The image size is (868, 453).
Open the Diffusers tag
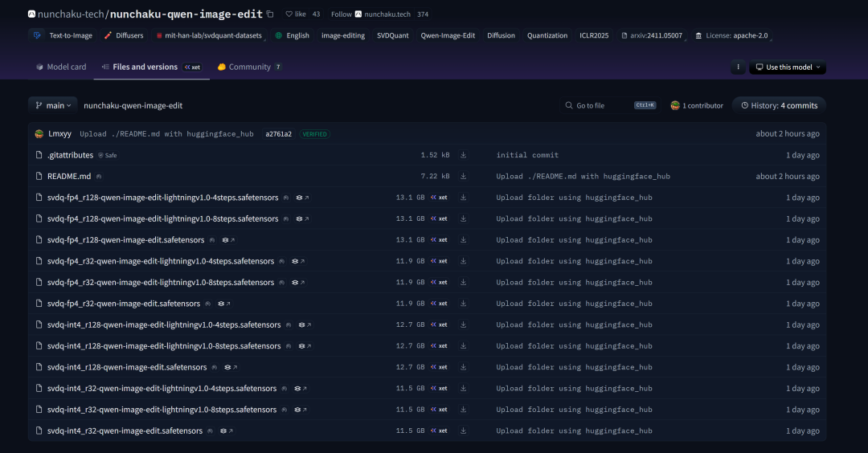tap(124, 35)
